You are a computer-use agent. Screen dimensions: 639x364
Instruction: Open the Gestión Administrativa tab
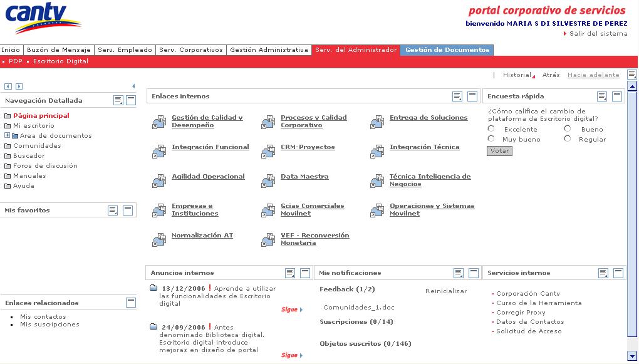point(269,49)
